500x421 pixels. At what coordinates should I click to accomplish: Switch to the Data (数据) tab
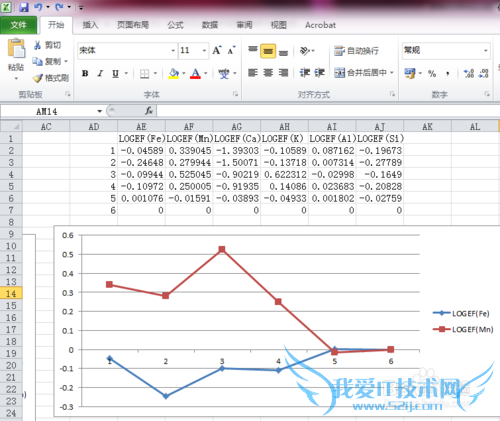210,25
